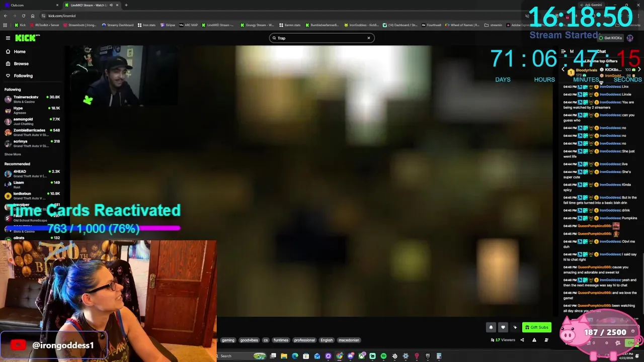Expand Show More under Following
This screenshot has height=362, width=644.
click(x=13, y=154)
